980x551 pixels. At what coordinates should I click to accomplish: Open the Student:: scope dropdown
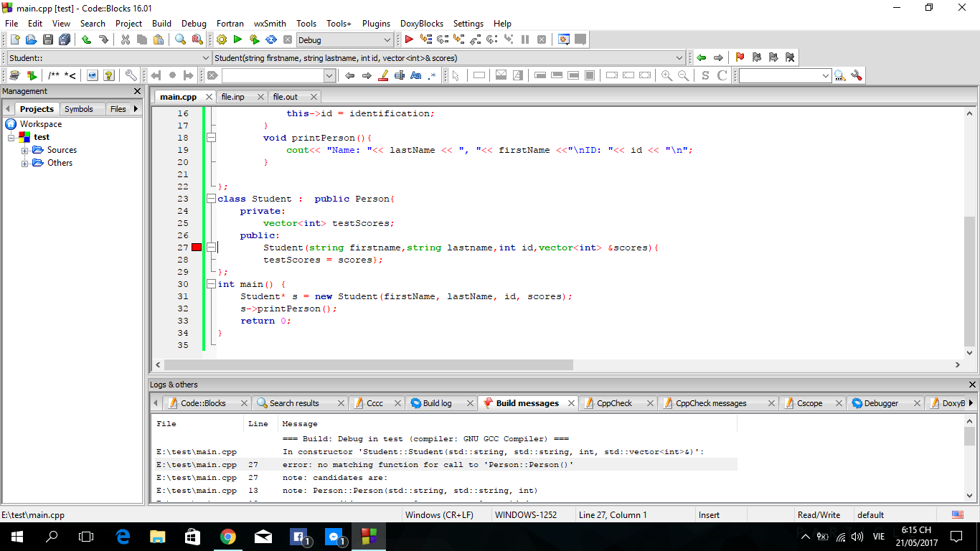205,58
